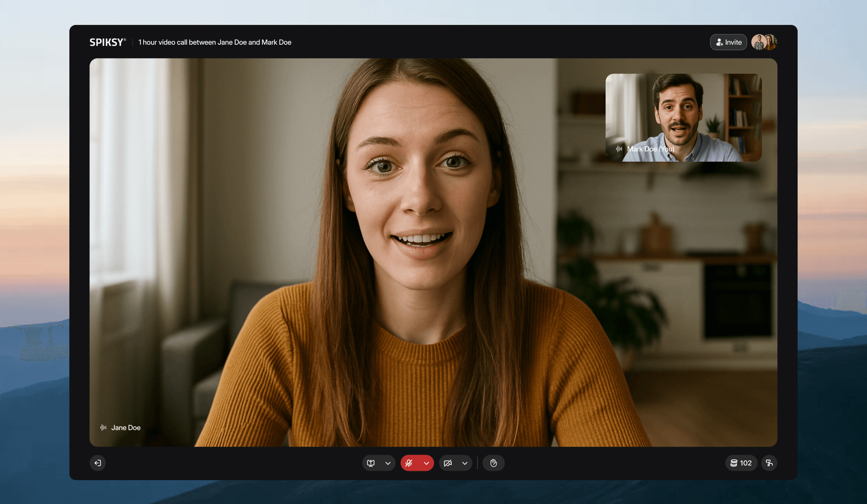The height and width of the screenshot is (504, 867).
Task: Click the person-add icon in Invite
Action: 719,42
